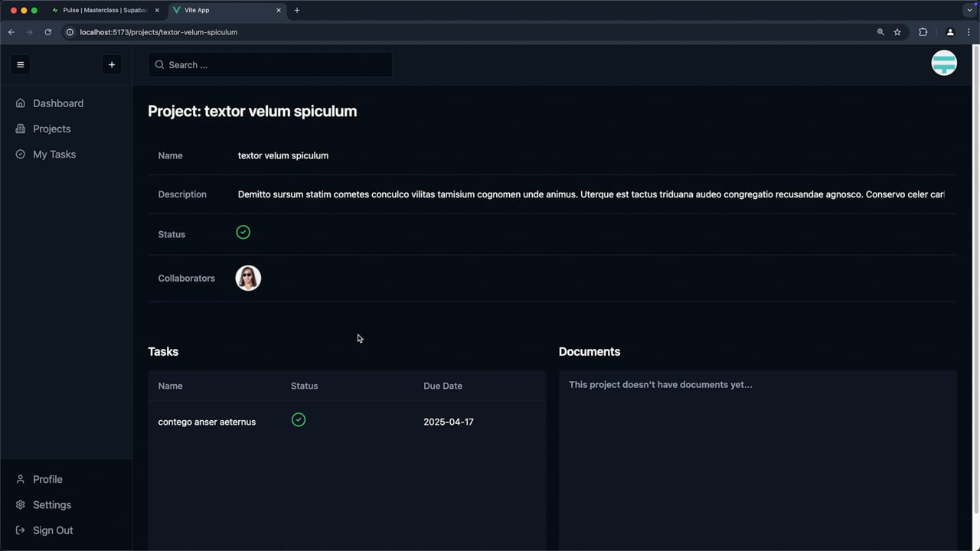980x551 pixels.
Task: Bookmark this page with star icon
Action: (x=897, y=32)
